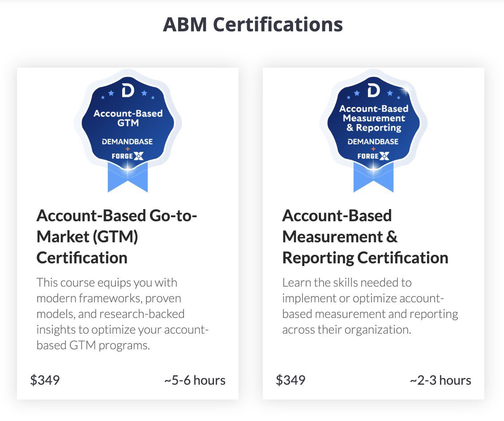Click the $349 price on the GTM card
This screenshot has height=421, width=504.
point(45,380)
